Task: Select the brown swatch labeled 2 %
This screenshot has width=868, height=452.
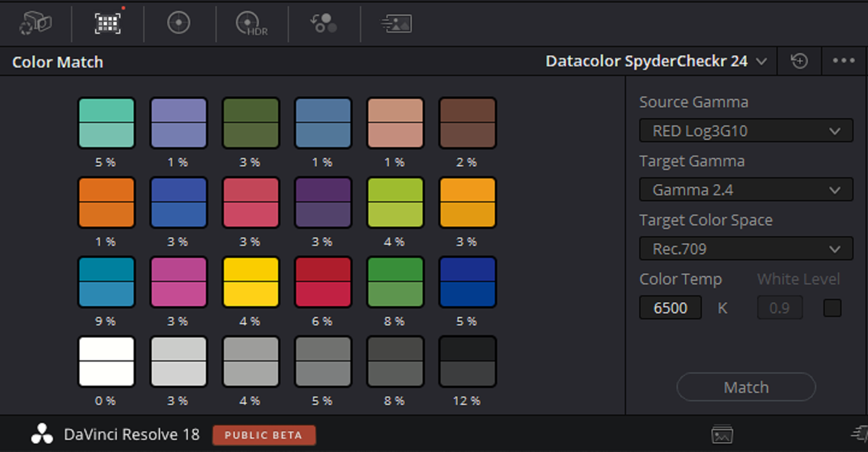Action: point(467,123)
